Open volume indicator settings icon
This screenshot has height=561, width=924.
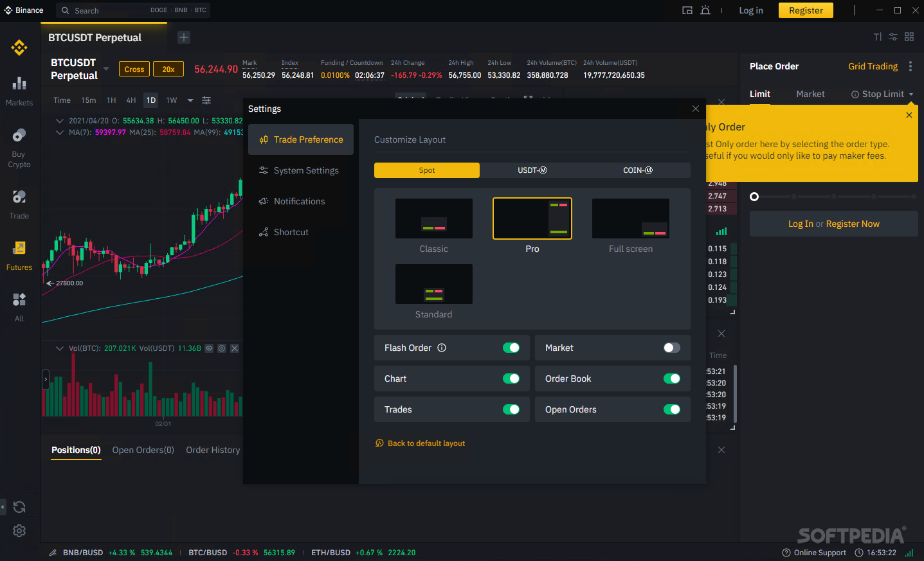222,348
